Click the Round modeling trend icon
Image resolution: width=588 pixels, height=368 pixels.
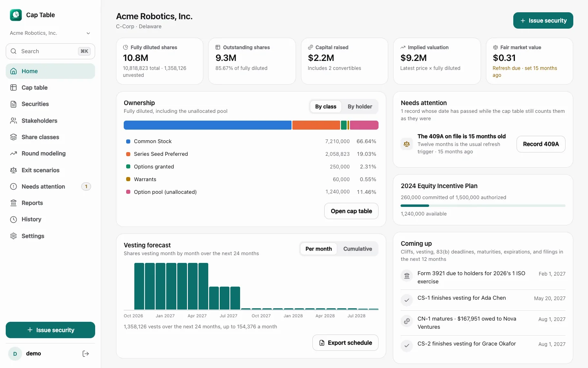13,153
